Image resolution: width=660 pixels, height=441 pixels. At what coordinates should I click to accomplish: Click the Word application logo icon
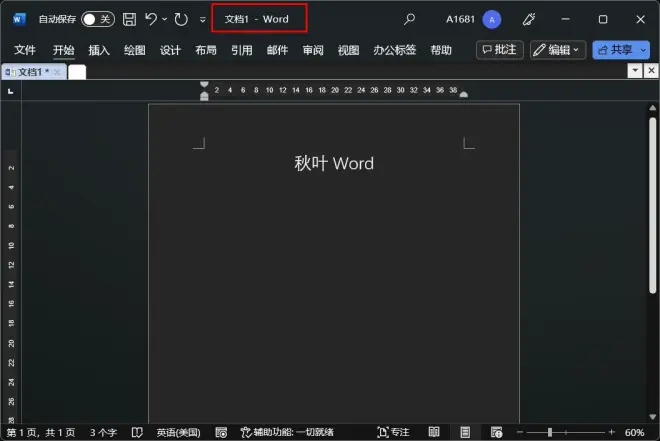point(19,19)
